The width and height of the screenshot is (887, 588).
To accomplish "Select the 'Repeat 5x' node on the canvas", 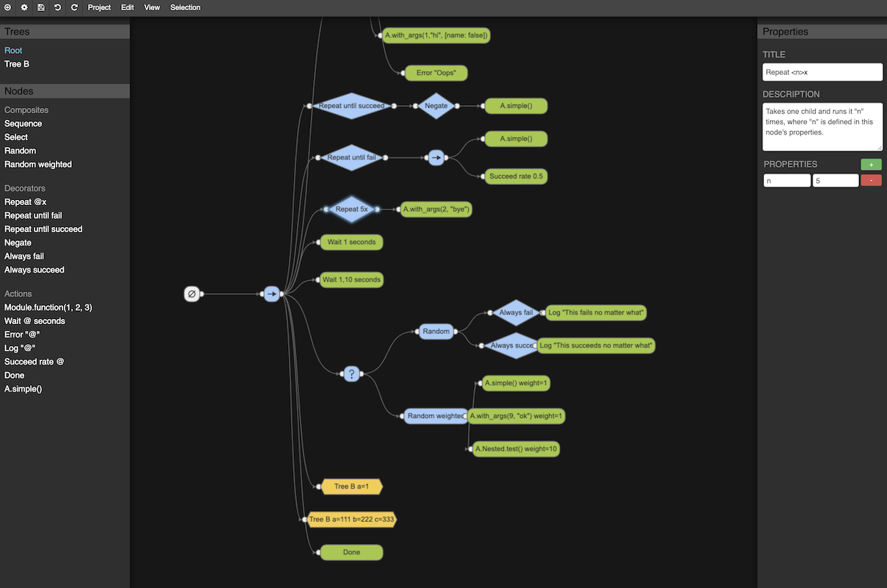I will [351, 209].
